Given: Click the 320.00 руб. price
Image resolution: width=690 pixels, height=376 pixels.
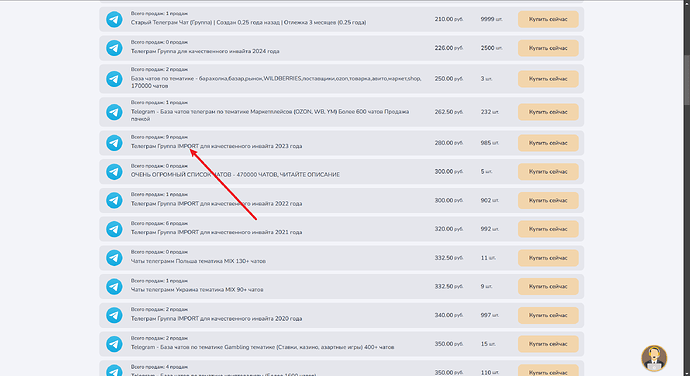Looking at the screenshot, I should 449,229.
